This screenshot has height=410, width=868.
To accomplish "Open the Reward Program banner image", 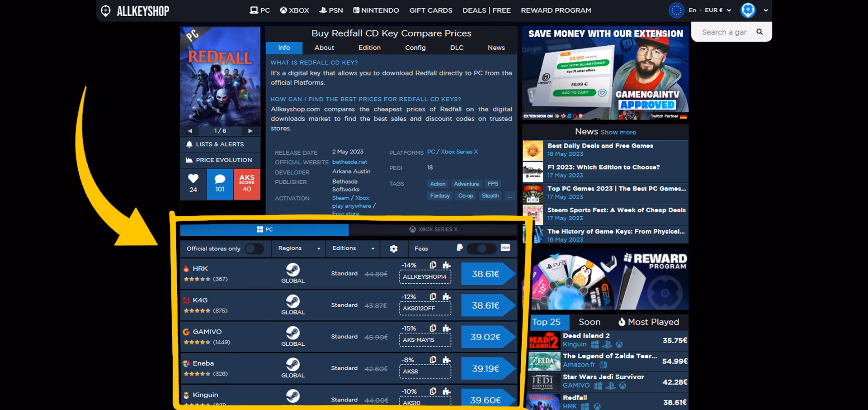I will [610, 279].
